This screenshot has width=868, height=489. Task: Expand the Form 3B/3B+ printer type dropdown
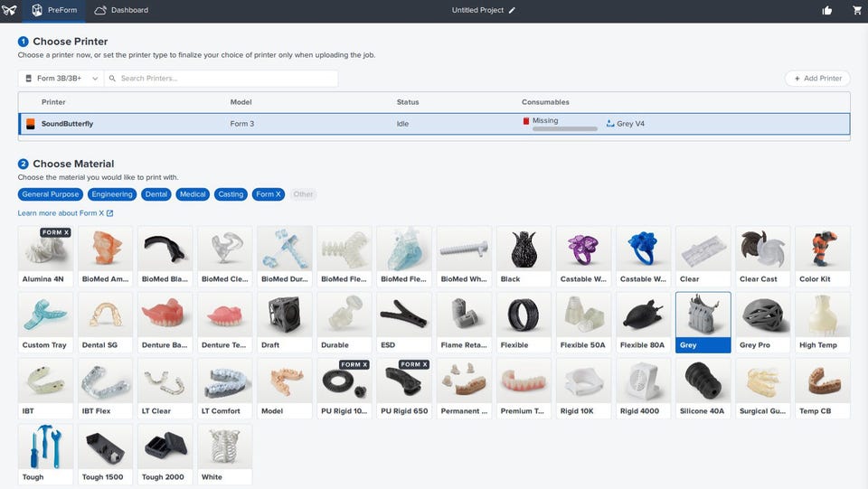pyautogui.click(x=61, y=79)
